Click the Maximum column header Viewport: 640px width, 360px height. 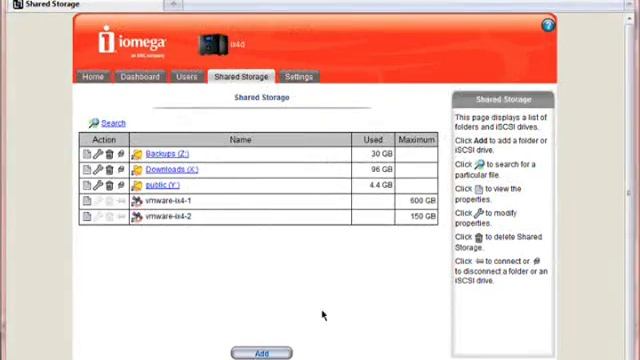tap(416, 140)
